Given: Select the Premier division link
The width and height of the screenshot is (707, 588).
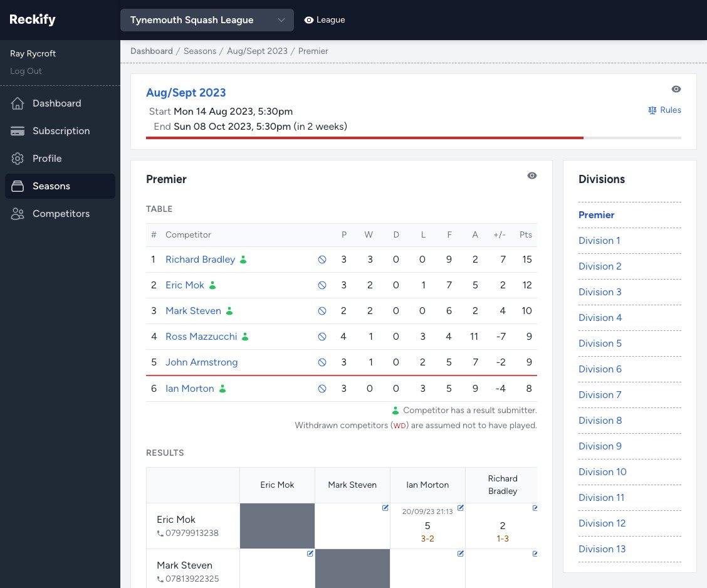Looking at the screenshot, I should coord(596,214).
